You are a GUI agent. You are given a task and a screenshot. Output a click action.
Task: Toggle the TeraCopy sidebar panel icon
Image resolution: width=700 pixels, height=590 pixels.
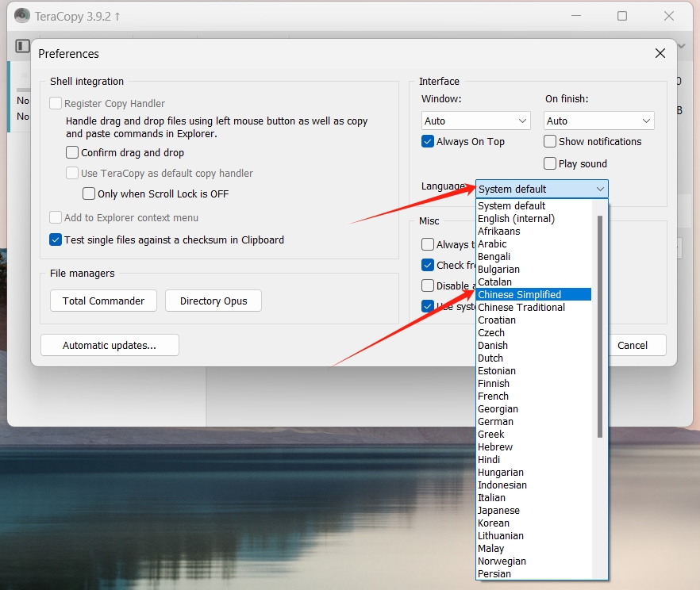point(22,46)
